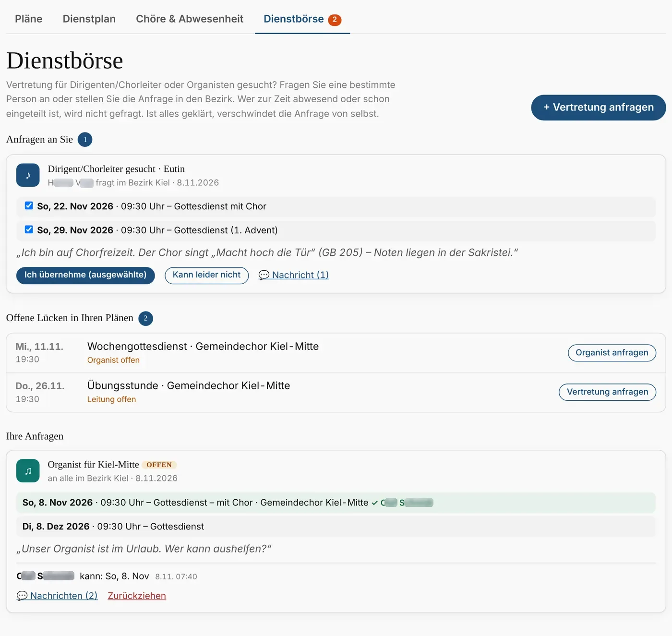Accept selected dates with Ich übernehme
This screenshot has width=672, height=636.
tap(85, 275)
